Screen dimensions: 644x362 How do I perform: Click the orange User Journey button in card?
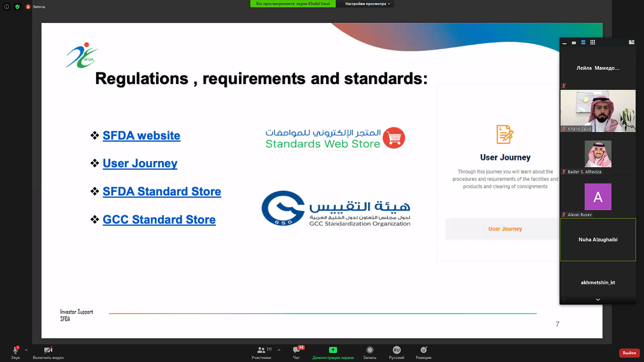[505, 229]
